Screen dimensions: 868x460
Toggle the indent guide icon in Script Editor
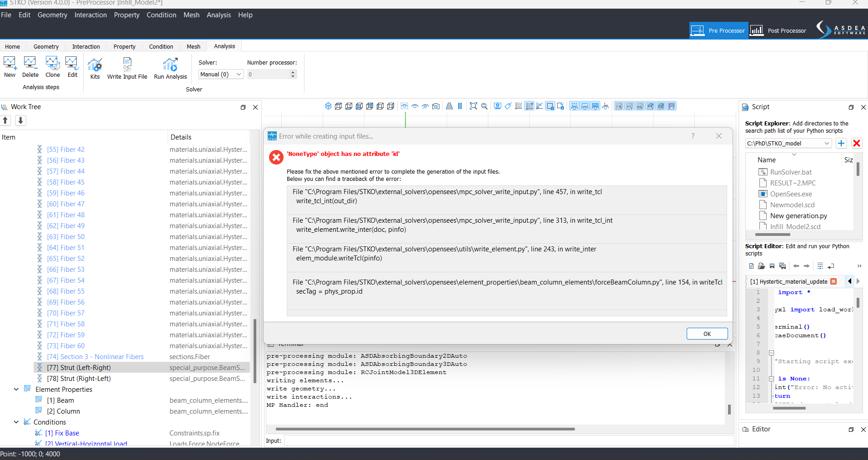tap(820, 266)
